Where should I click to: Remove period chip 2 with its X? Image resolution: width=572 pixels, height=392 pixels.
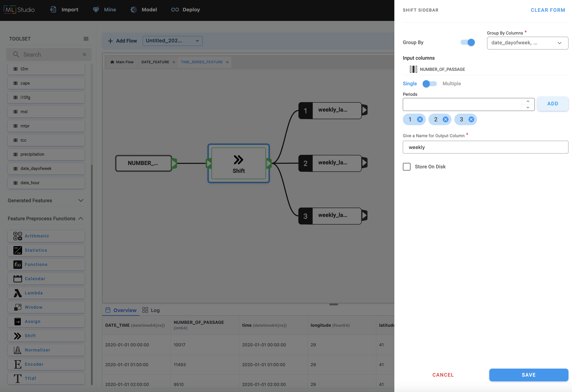tap(445, 120)
